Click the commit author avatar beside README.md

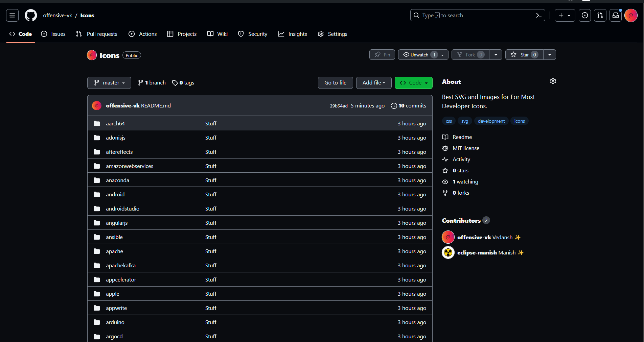pos(97,105)
